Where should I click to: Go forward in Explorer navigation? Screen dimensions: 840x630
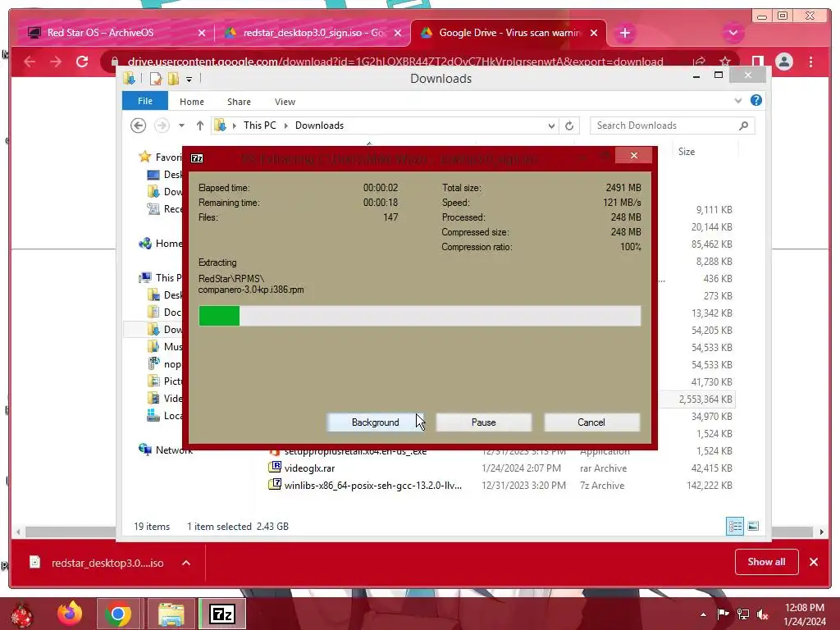(x=162, y=126)
